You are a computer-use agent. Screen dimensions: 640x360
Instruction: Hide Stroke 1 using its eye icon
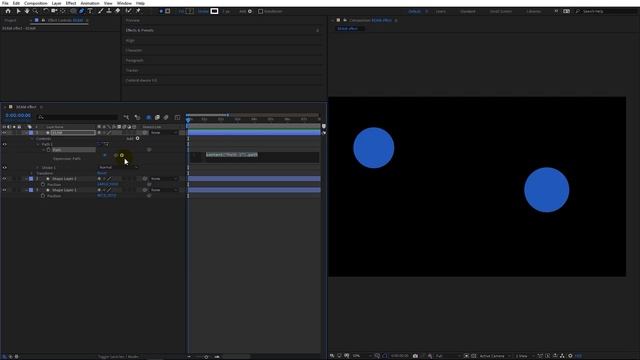[x=4, y=167]
